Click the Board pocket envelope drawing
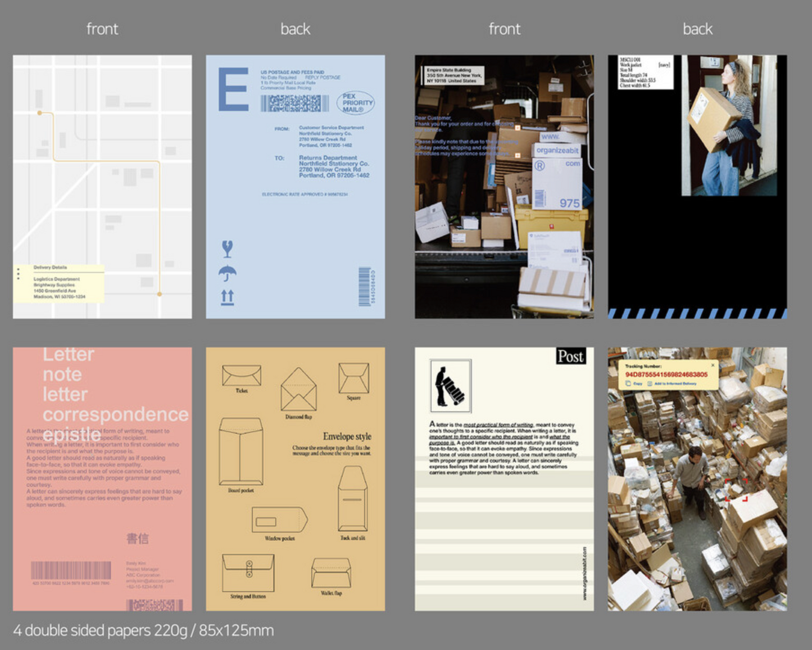The width and height of the screenshot is (812, 650). (x=241, y=451)
